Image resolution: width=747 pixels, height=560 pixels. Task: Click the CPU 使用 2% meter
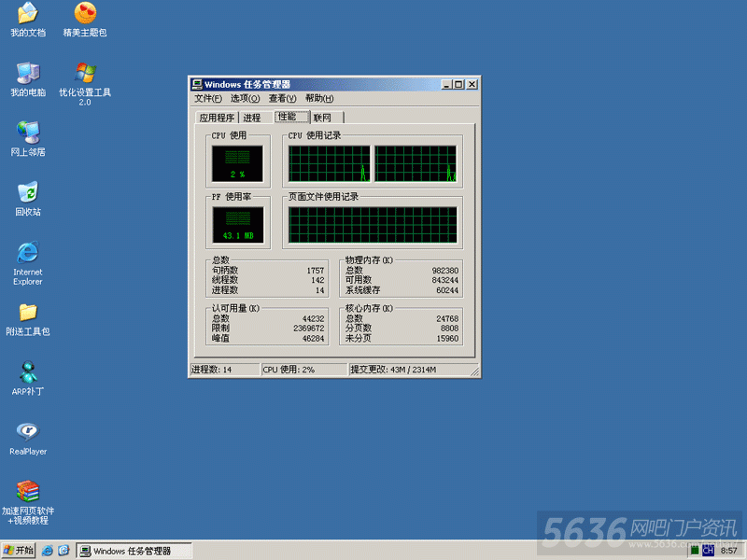237,164
